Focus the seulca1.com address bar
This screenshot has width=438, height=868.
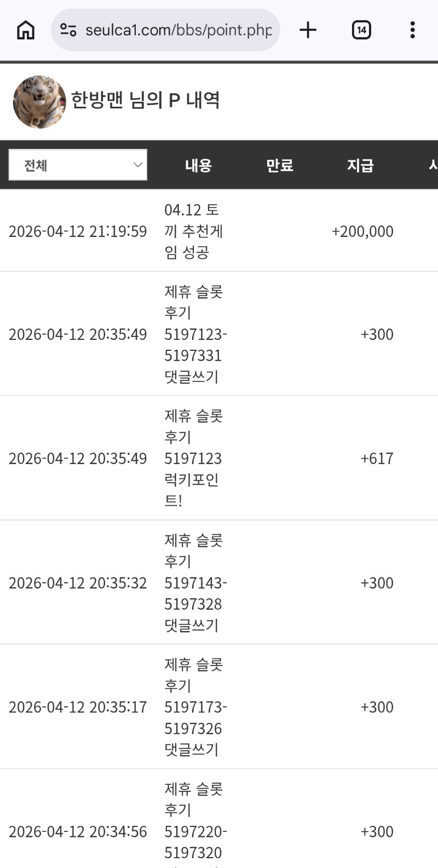pos(178,30)
